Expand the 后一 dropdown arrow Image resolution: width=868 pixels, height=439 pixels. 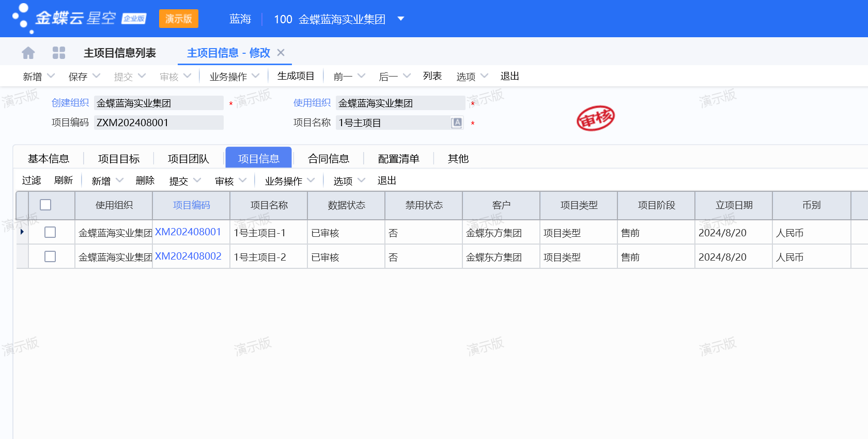[407, 76]
